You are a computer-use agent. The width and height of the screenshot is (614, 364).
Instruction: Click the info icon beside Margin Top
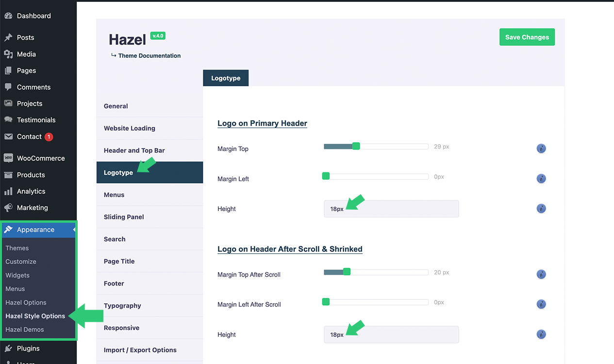tap(541, 149)
